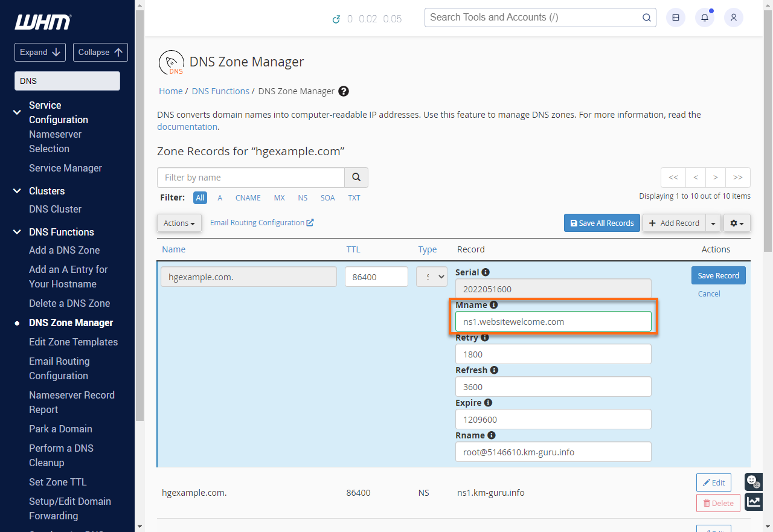Open Edit Zone Templates in the sidebar

(73, 342)
